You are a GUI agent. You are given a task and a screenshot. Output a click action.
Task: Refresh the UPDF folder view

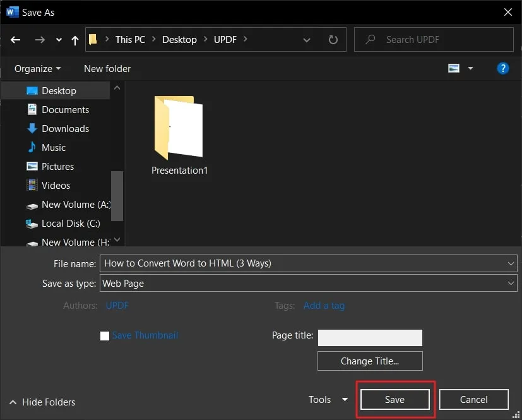(333, 40)
